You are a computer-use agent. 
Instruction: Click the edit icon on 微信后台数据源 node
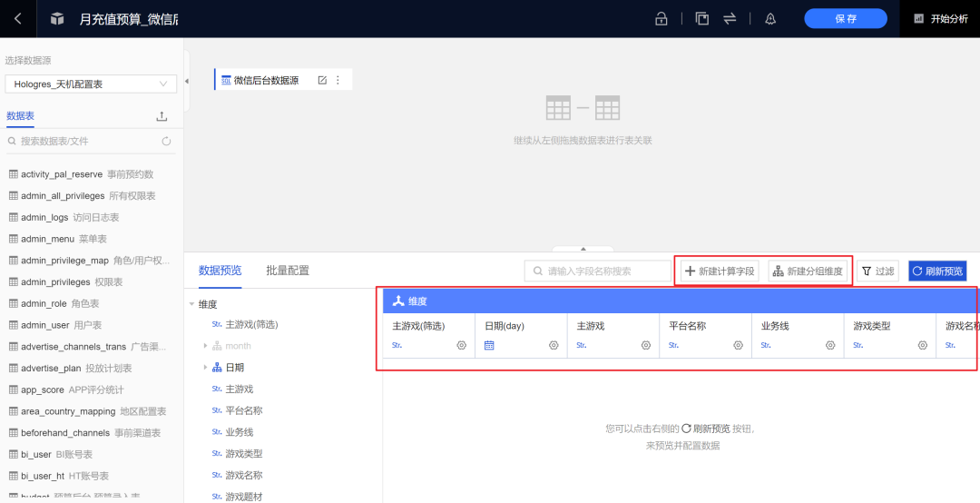click(322, 80)
